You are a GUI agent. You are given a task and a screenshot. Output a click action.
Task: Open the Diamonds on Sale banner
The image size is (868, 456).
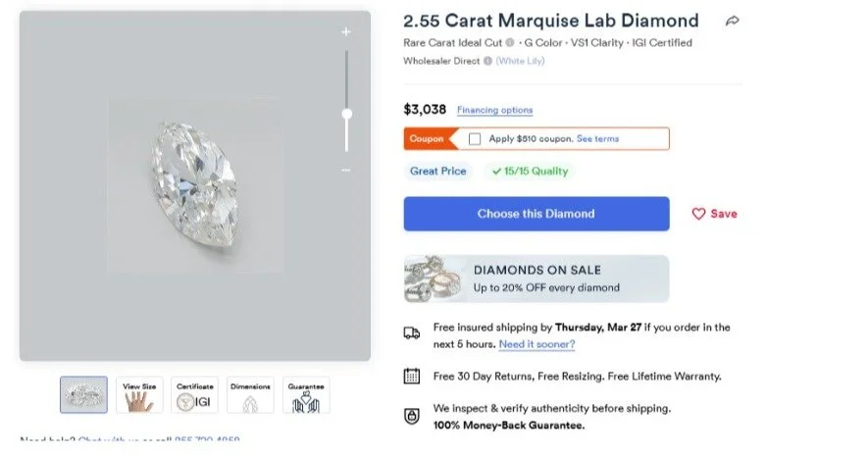[536, 279]
